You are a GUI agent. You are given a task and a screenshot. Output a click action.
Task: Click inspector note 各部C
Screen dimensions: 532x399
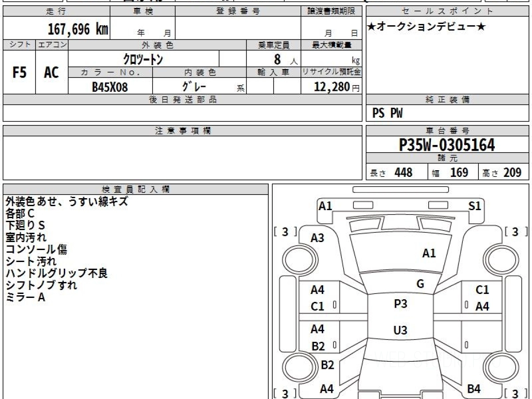pos(20,213)
